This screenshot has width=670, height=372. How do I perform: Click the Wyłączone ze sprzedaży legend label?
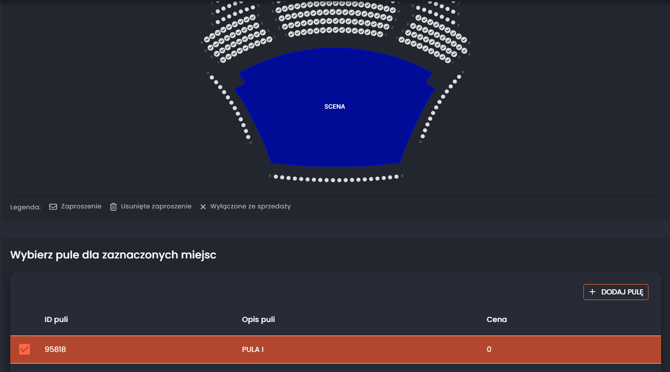pyautogui.click(x=250, y=207)
